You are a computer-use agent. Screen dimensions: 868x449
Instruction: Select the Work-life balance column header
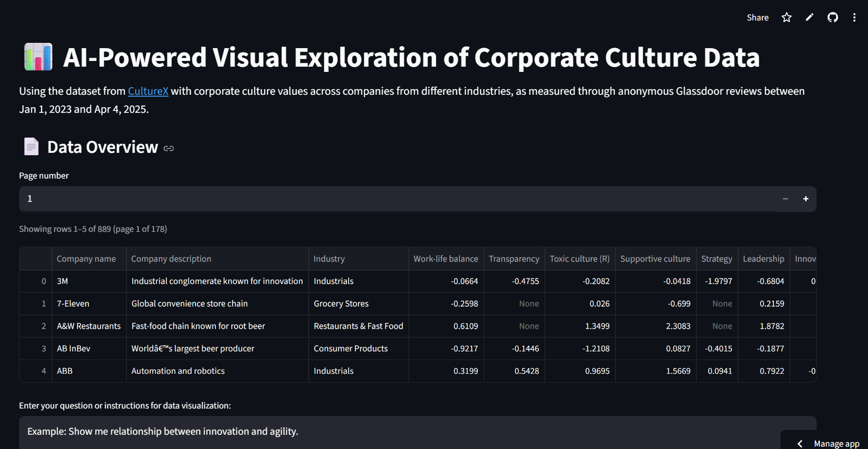coord(446,259)
